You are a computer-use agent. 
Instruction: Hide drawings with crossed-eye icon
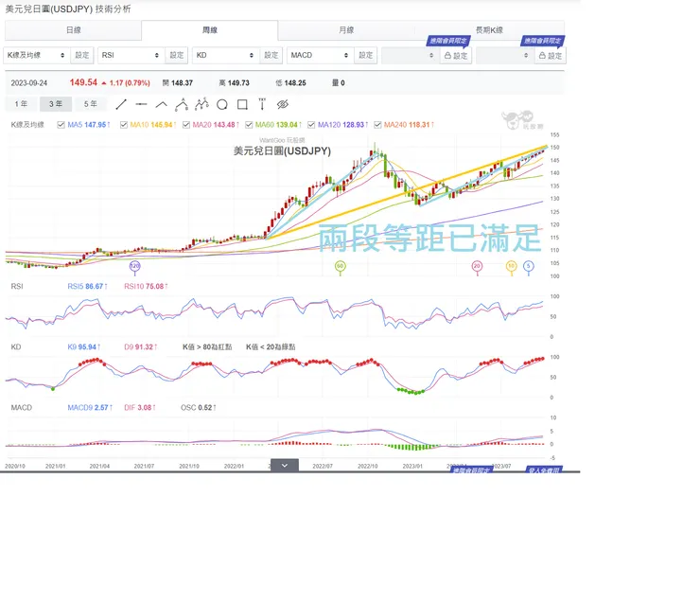283,104
